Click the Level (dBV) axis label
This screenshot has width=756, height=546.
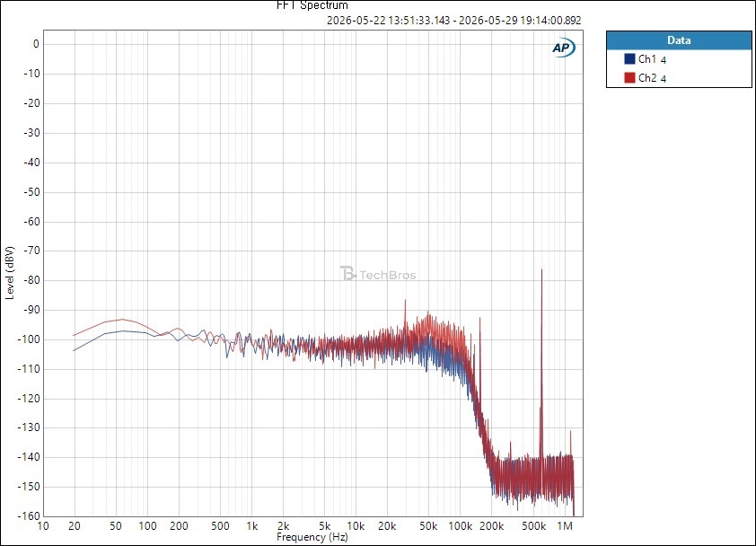10,273
